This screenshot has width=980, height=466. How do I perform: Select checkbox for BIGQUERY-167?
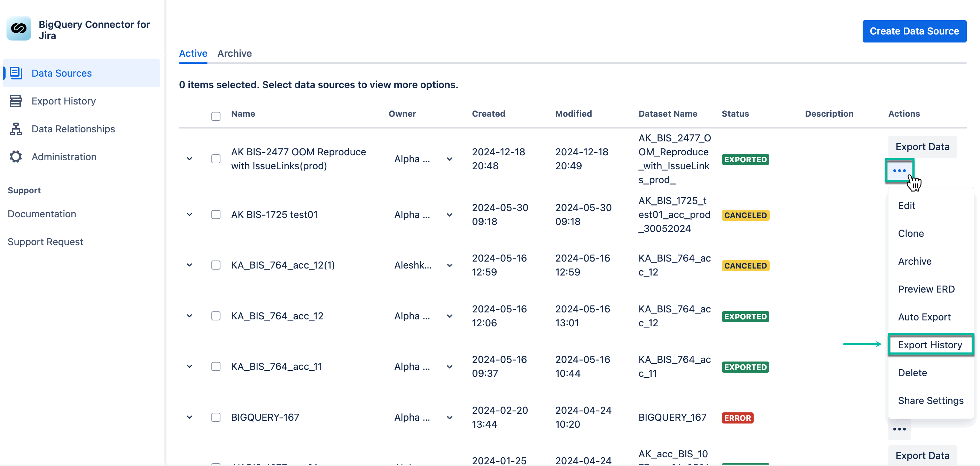tap(216, 417)
